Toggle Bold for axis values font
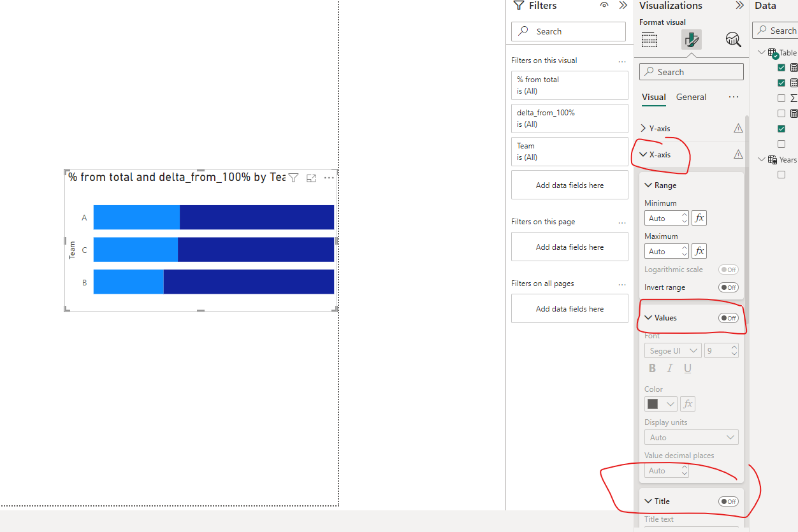The height and width of the screenshot is (532, 798). click(x=652, y=368)
